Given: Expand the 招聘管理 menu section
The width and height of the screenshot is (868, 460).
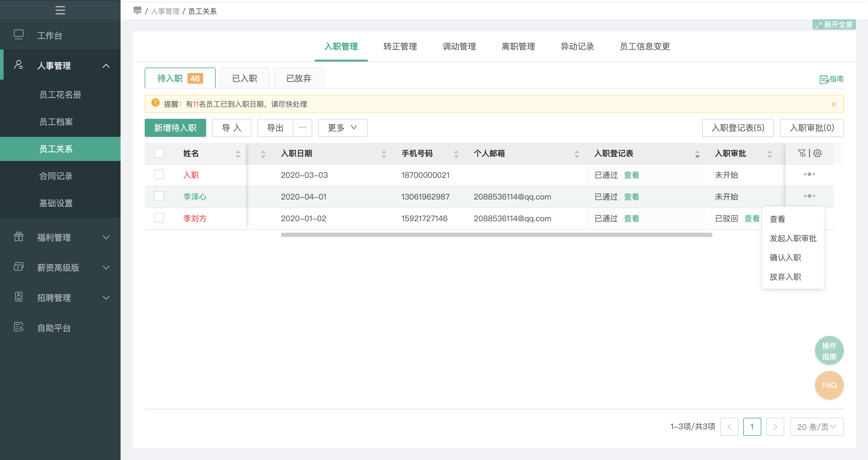Looking at the screenshot, I should click(x=106, y=298).
